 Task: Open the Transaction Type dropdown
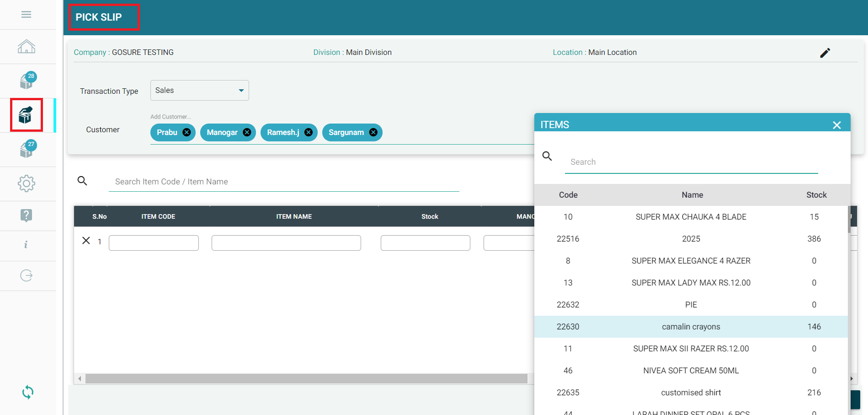tap(200, 91)
